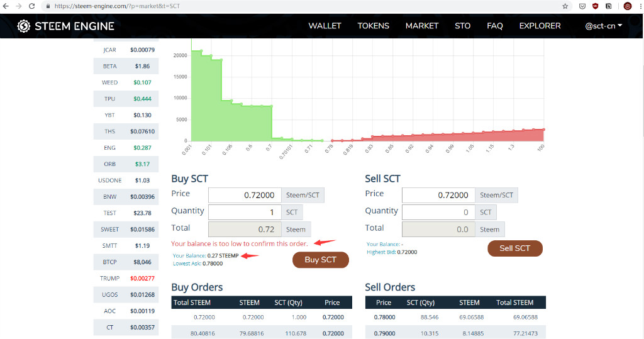This screenshot has width=644, height=339.
Task: Select the CT token row
Action: 126,328
